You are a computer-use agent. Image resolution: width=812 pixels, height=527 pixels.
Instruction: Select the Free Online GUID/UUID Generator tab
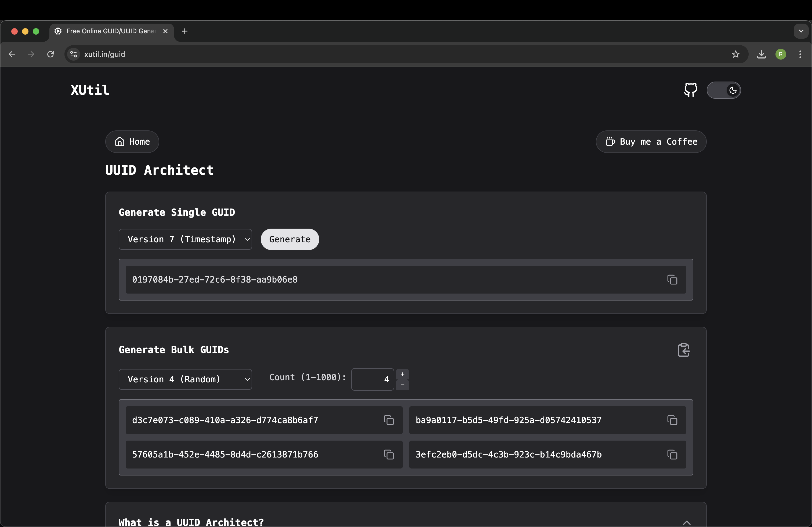pyautogui.click(x=111, y=31)
